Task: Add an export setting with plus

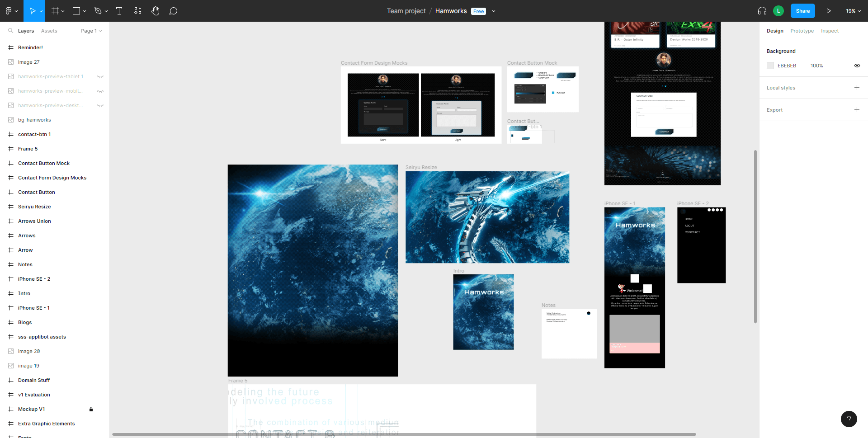Action: coord(857,110)
